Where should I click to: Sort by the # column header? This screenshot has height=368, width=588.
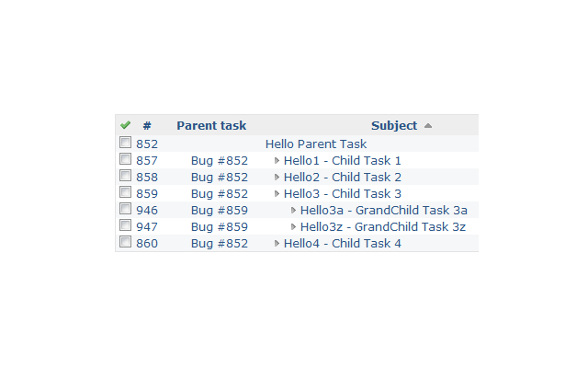(x=147, y=125)
